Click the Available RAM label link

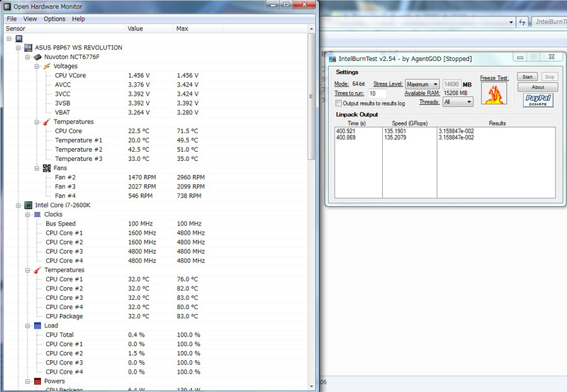pyautogui.click(x=422, y=94)
